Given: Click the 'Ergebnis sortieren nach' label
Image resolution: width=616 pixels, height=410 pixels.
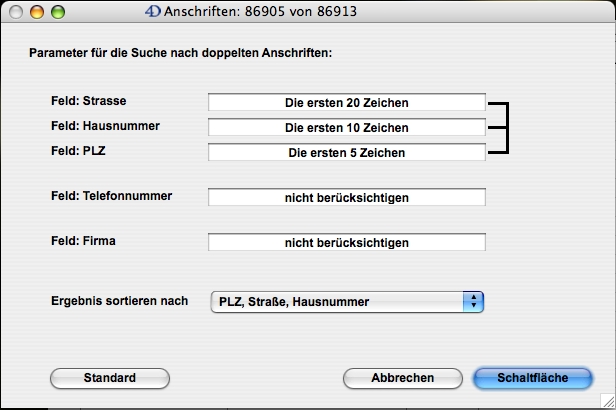Looking at the screenshot, I should 119,300.
